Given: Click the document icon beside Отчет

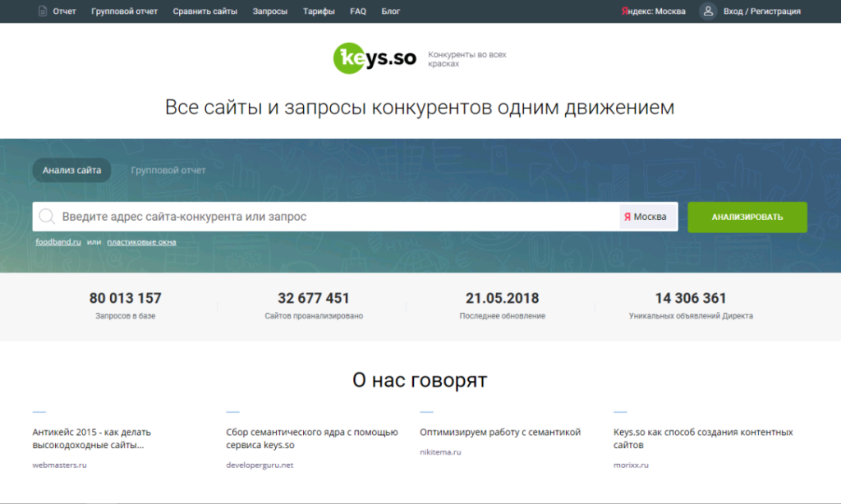Looking at the screenshot, I should coord(43,11).
